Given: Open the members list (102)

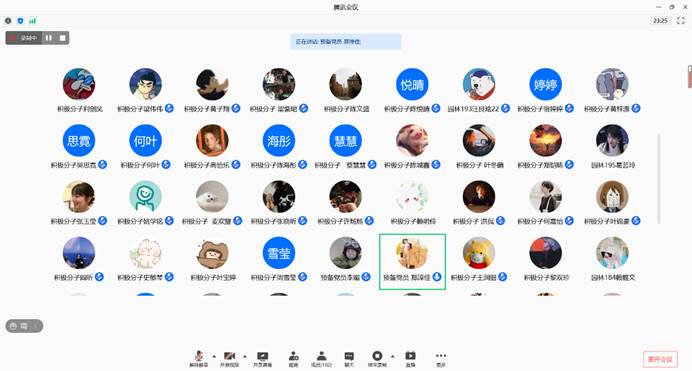Looking at the screenshot, I should coord(322,359).
